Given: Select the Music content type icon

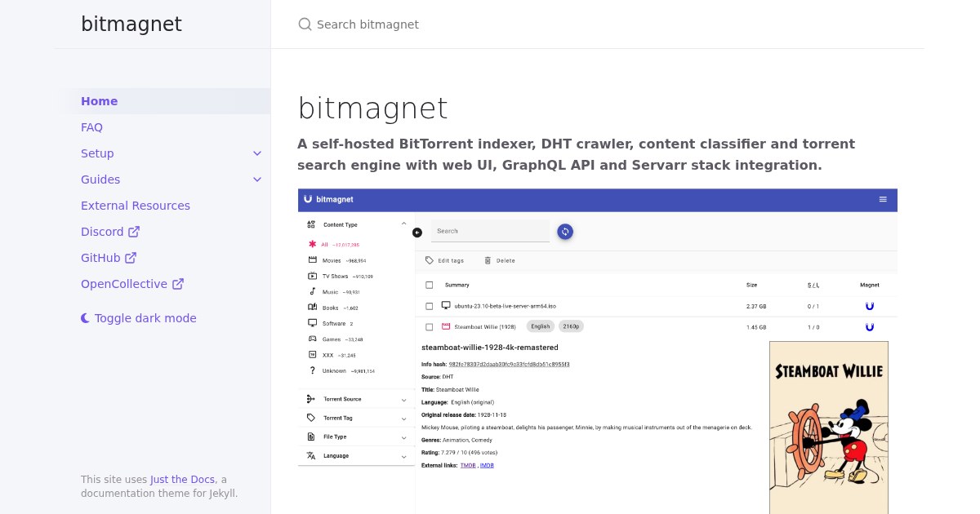Looking at the screenshot, I should click(312, 291).
